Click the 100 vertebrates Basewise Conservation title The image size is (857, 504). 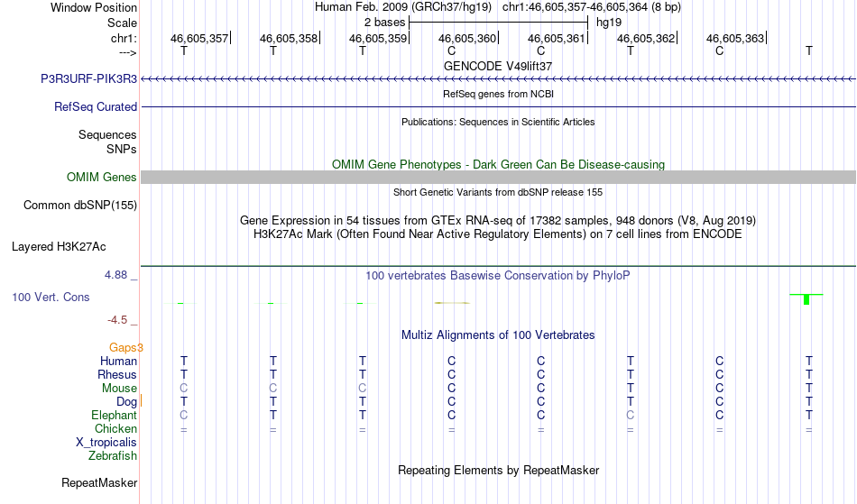498,275
